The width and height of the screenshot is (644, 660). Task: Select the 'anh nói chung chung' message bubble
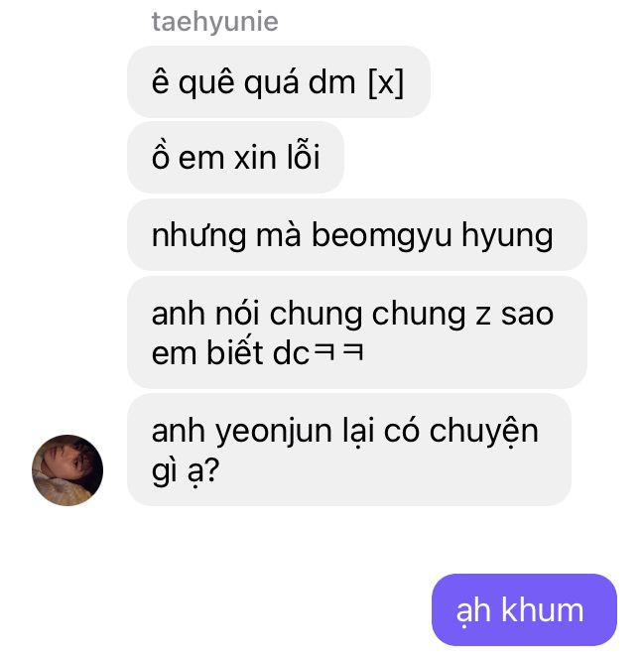click(357, 332)
